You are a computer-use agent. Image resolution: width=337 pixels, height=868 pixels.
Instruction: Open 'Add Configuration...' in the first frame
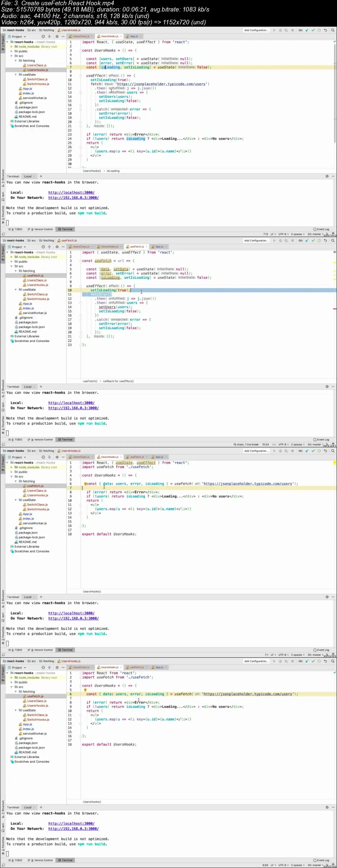256,30
